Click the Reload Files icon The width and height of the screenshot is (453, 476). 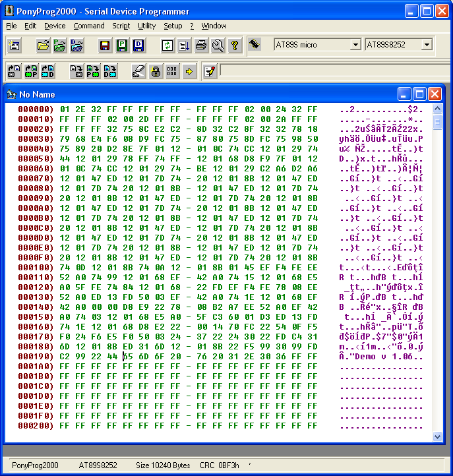167,45
